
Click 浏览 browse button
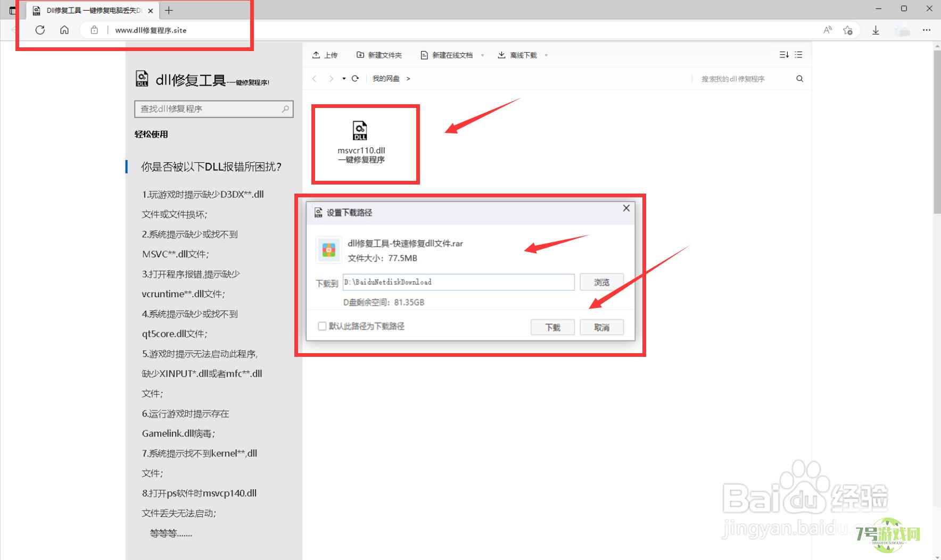[601, 282]
